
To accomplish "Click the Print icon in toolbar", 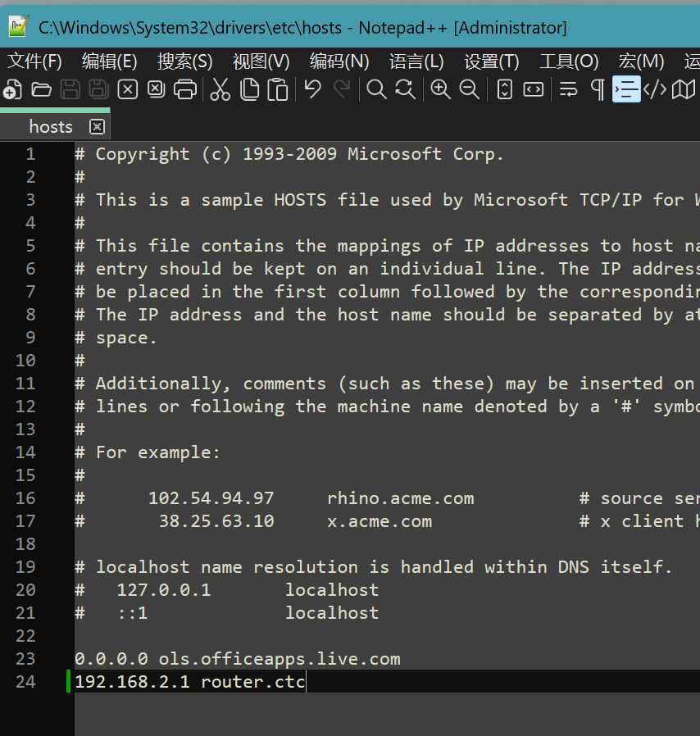I will 185,89.
